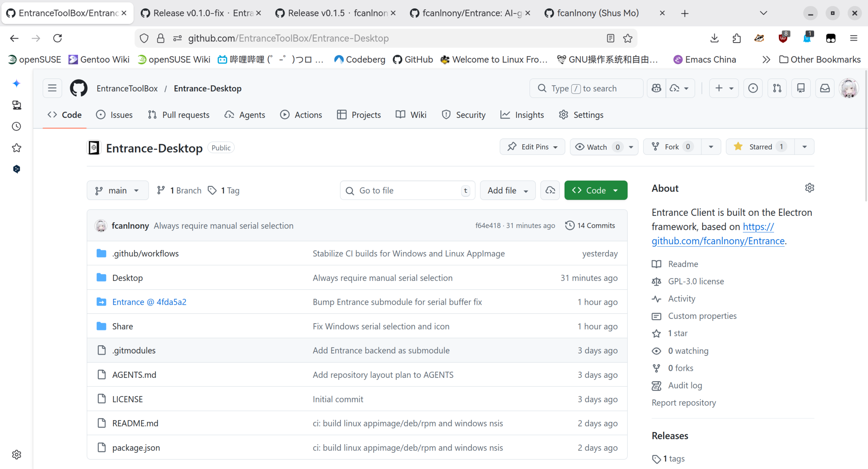
Task: Open package.json file
Action: coord(136,448)
